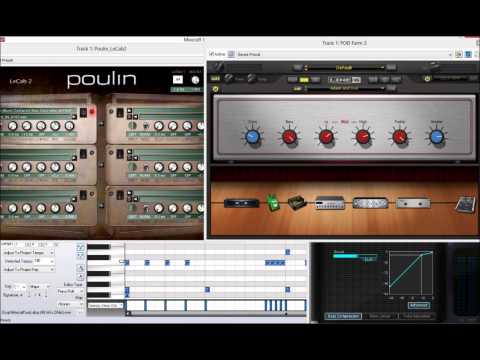Click the Advanced button in the compressor

(419, 305)
